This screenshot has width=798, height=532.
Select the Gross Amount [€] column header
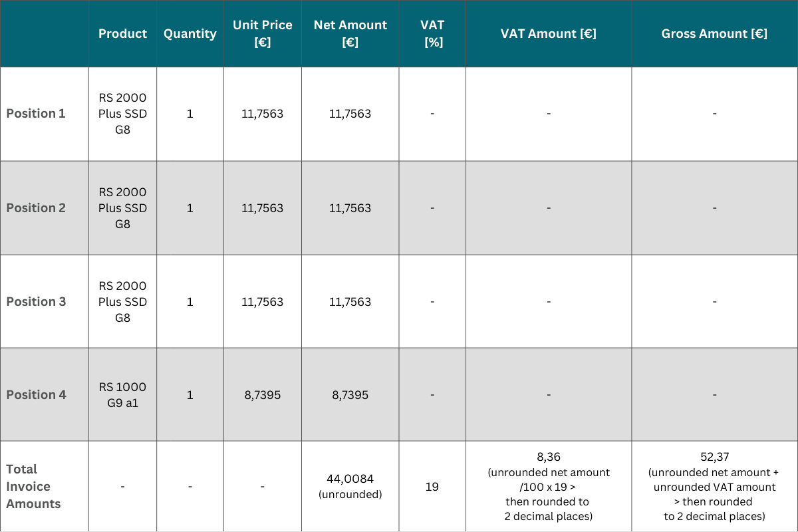pyautogui.click(x=714, y=33)
